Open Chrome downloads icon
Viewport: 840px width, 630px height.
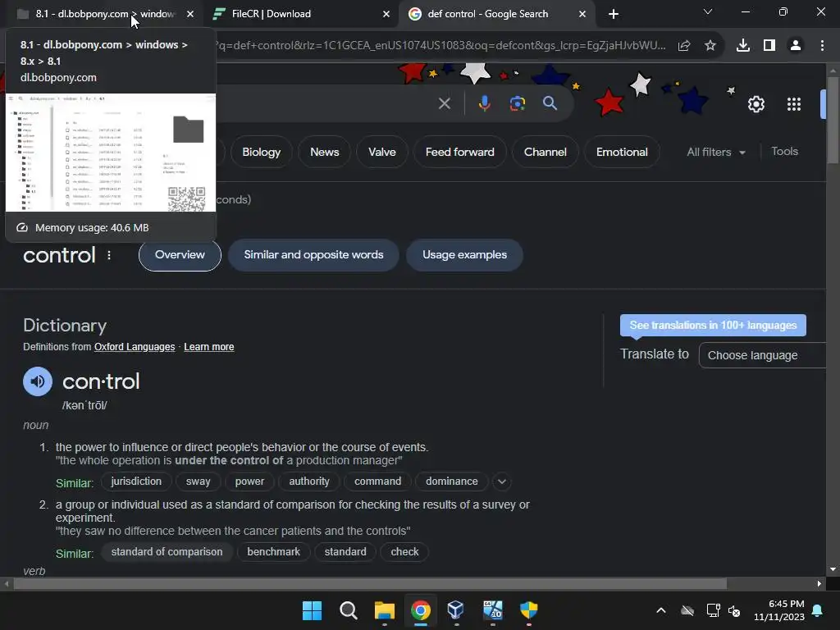point(743,46)
